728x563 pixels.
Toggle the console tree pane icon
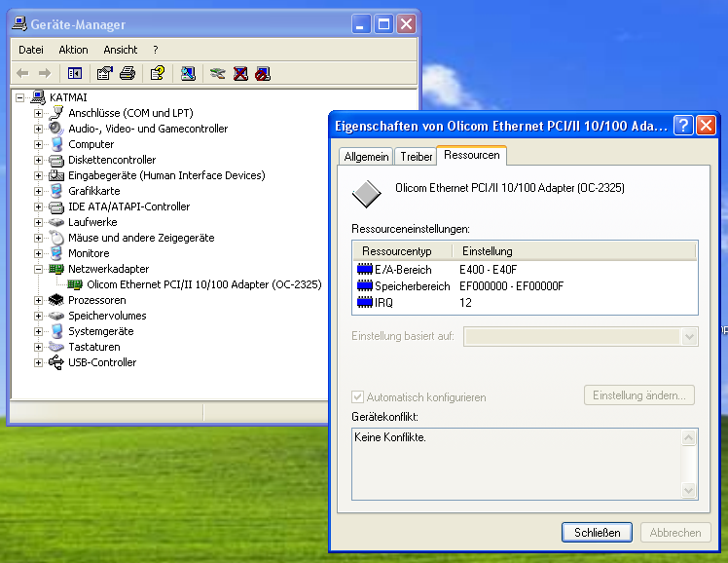tap(75, 73)
